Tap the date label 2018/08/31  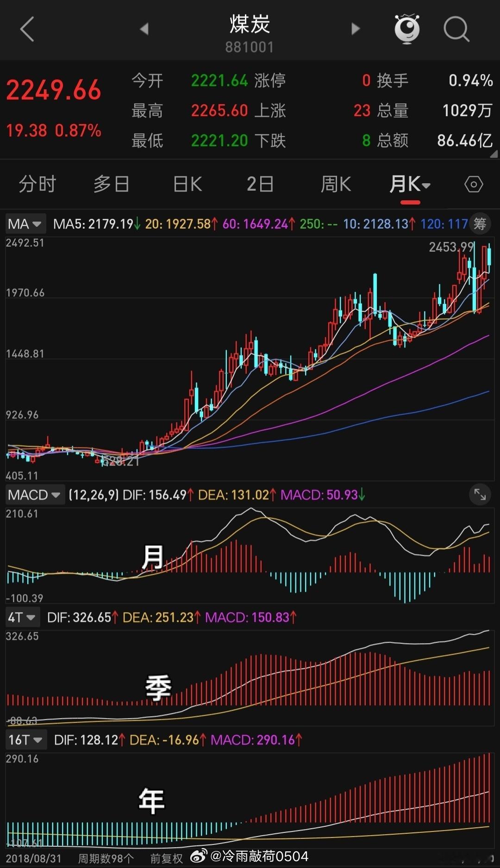(x=33, y=859)
